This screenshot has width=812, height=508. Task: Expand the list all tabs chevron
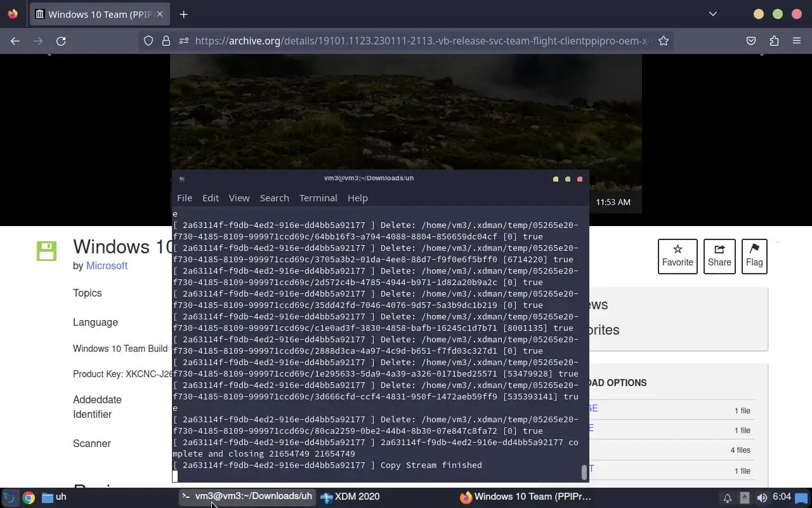click(x=713, y=14)
